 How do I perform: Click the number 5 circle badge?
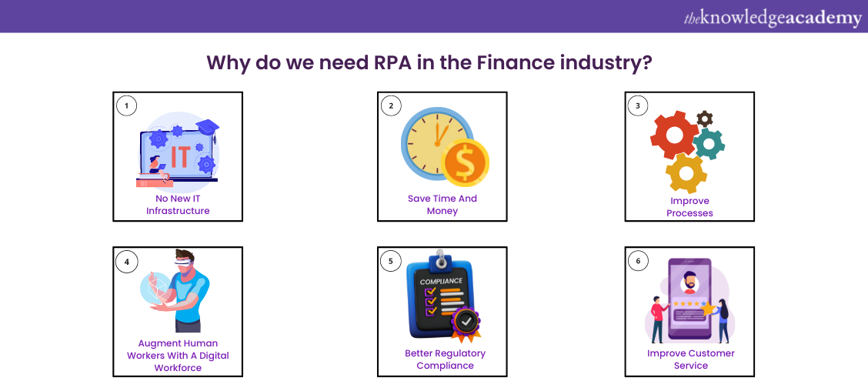click(x=391, y=262)
